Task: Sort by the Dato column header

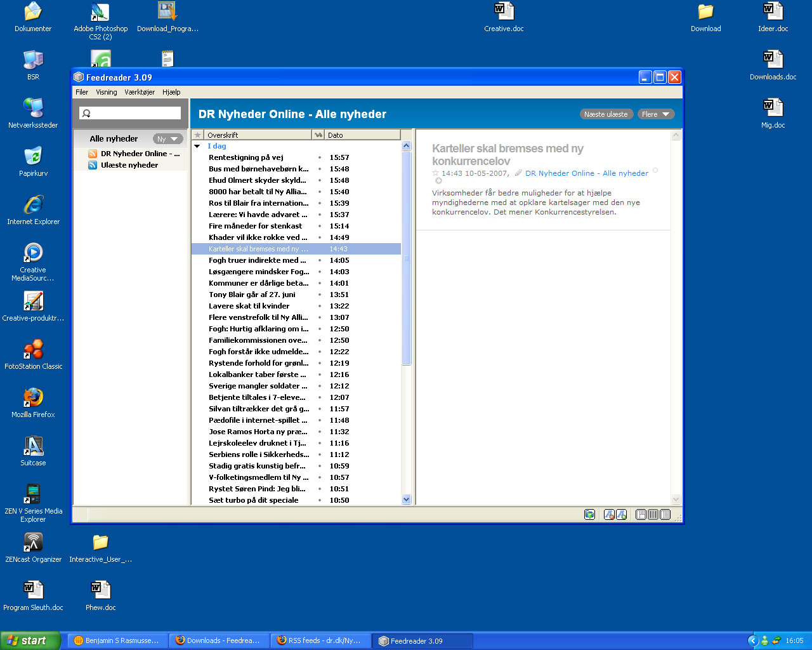Action: tap(363, 135)
